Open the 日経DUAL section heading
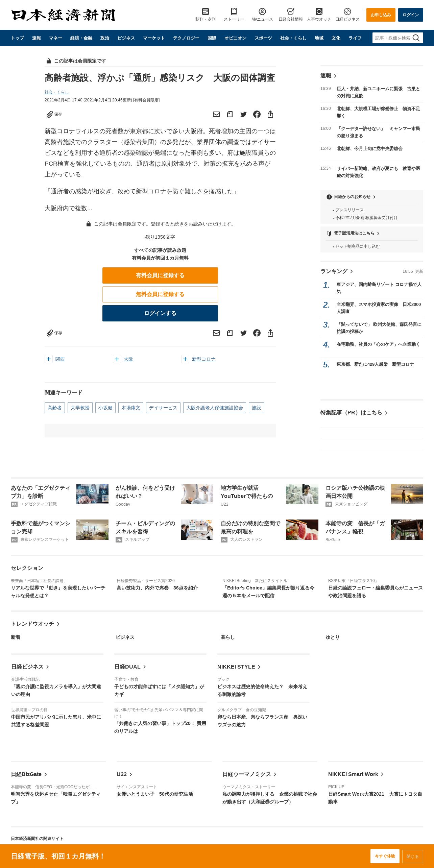This screenshot has height=868, width=434. click(x=130, y=667)
